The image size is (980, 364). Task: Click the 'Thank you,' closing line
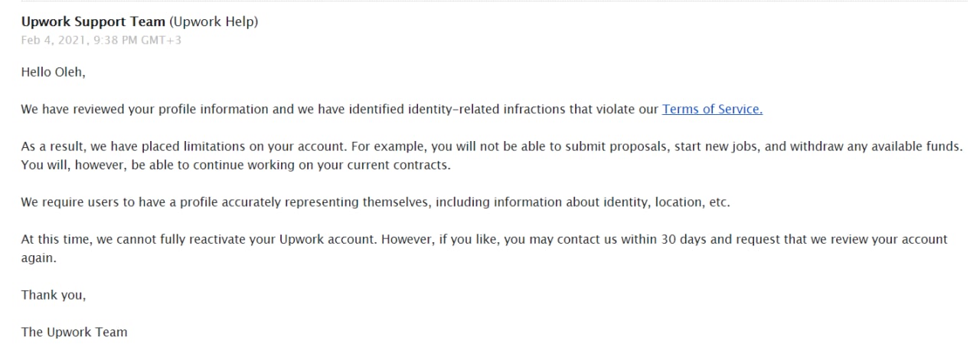54,295
